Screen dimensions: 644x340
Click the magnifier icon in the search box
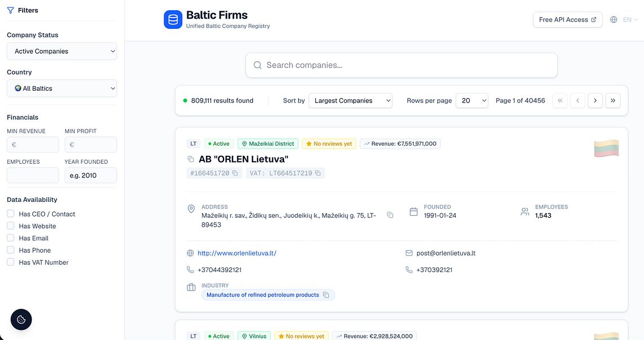(x=257, y=65)
